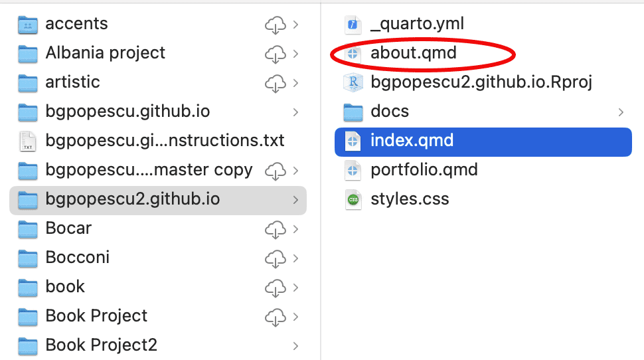Click the docs folder icon
Screen dimensions: 644x360
[353, 112]
